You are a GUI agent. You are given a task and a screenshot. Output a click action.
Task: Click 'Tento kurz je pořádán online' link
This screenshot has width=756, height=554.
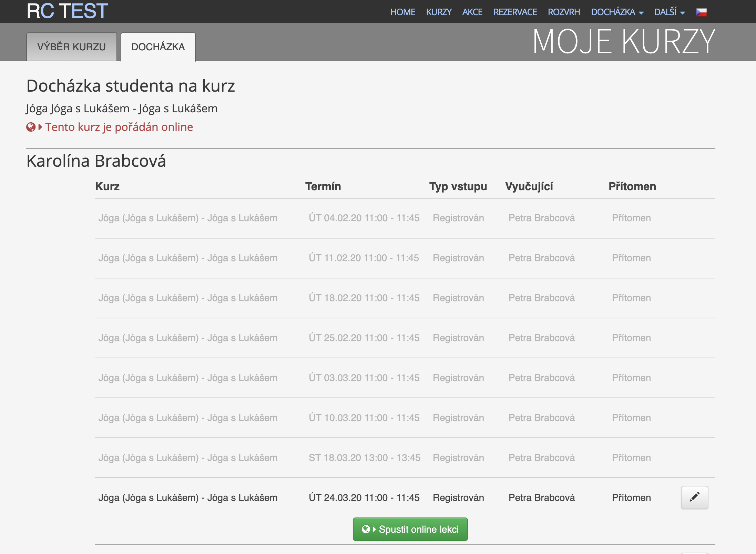(x=119, y=127)
